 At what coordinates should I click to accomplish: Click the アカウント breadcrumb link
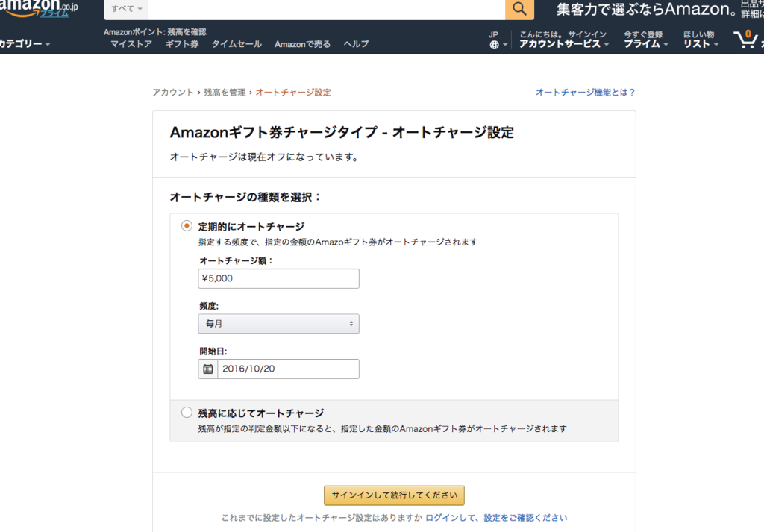tap(173, 92)
